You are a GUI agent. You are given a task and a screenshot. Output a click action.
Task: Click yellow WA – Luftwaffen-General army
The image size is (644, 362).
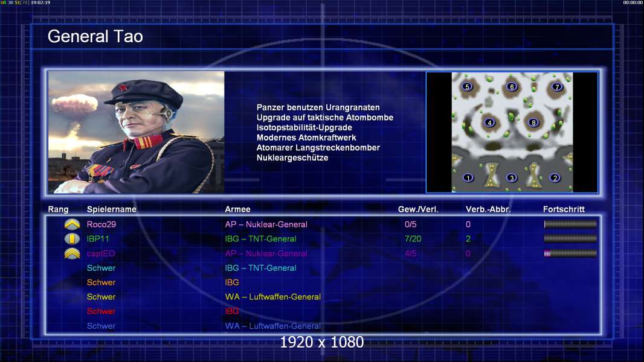pos(272,296)
